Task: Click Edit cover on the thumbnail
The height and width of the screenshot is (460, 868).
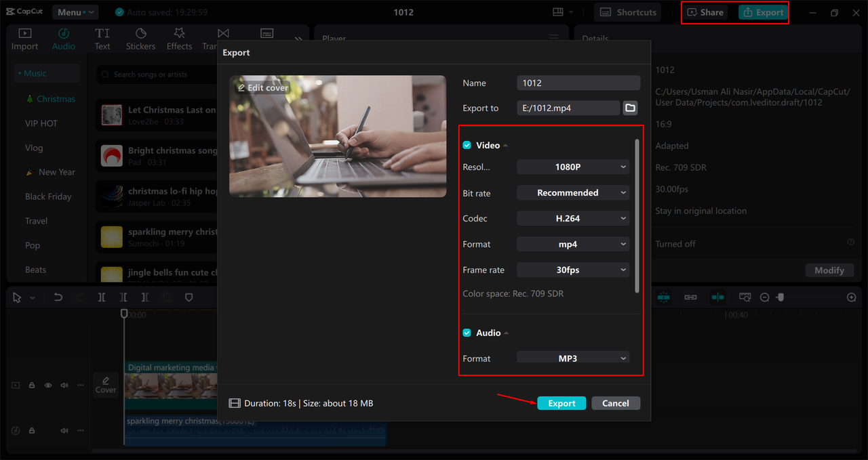Action: [x=262, y=88]
